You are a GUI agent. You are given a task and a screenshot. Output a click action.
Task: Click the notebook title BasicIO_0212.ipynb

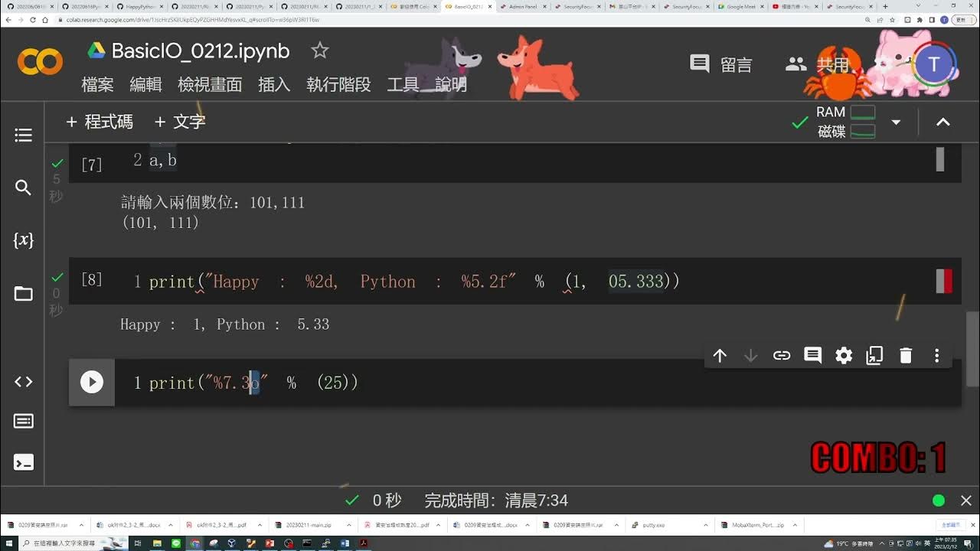[201, 51]
